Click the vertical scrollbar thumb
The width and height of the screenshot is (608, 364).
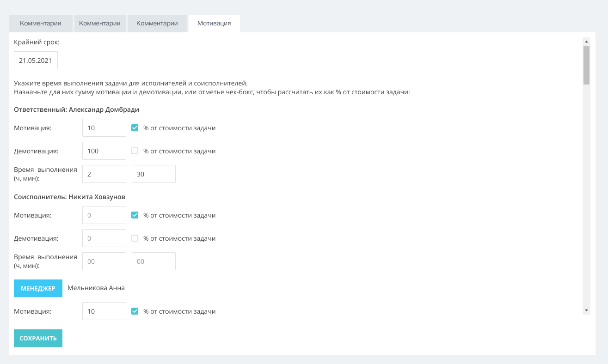[x=586, y=65]
